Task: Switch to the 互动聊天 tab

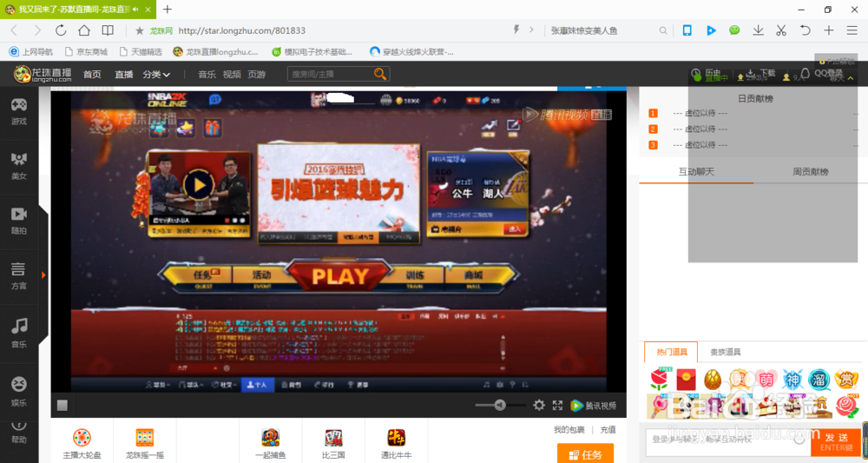Action: click(696, 172)
